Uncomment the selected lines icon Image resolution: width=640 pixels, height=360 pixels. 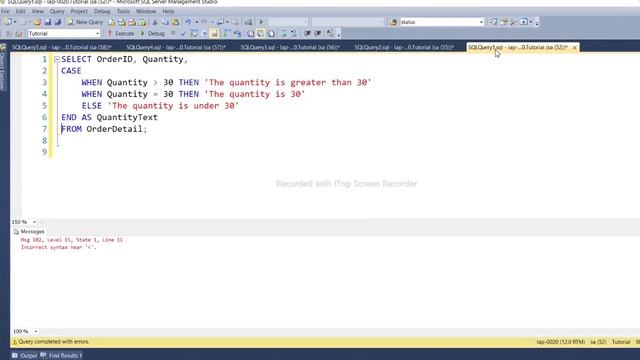coord(293,33)
